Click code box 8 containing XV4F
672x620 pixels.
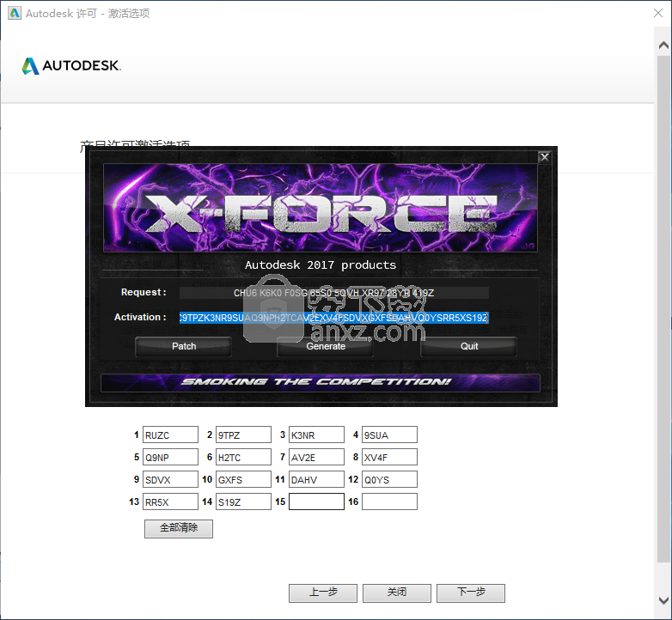(389, 457)
